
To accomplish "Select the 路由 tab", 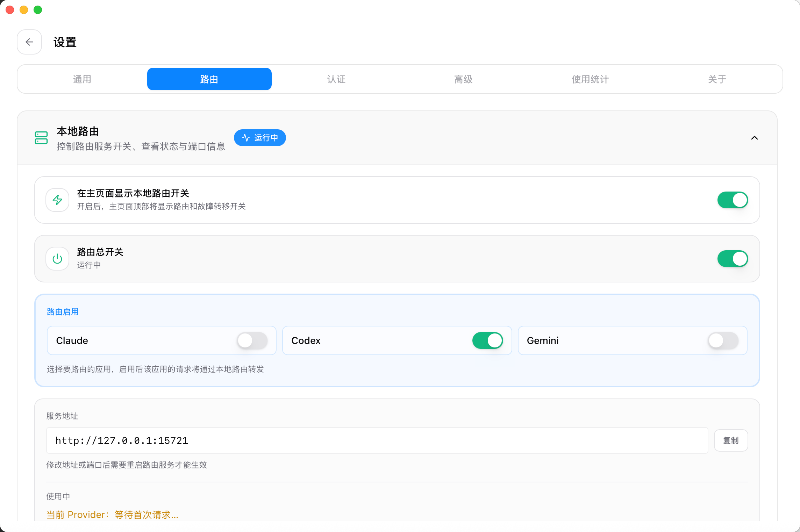I will pyautogui.click(x=209, y=79).
